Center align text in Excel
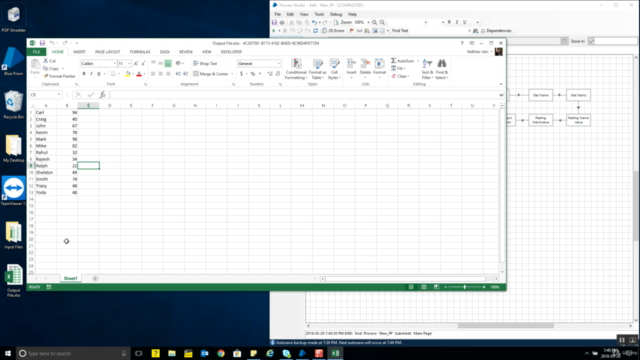 click(160, 74)
